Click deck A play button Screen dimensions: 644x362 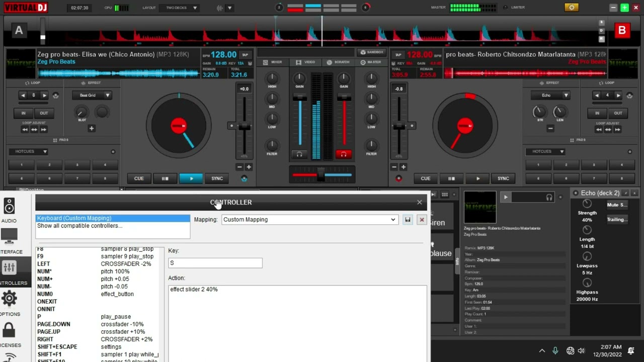191,178
